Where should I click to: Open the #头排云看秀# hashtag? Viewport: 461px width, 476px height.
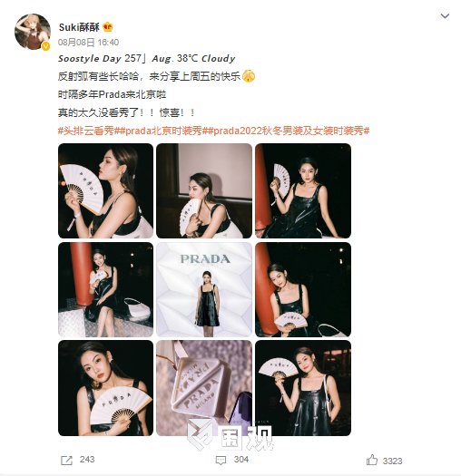(x=88, y=131)
